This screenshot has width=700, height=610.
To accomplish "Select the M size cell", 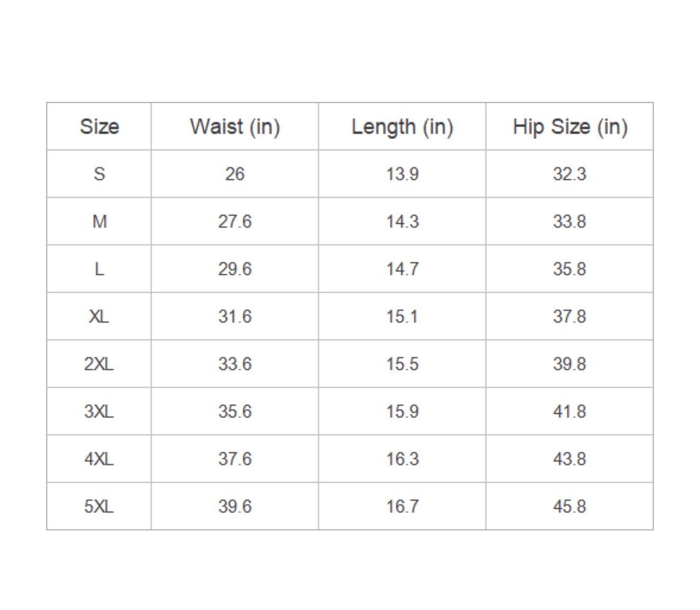I will 99,221.
